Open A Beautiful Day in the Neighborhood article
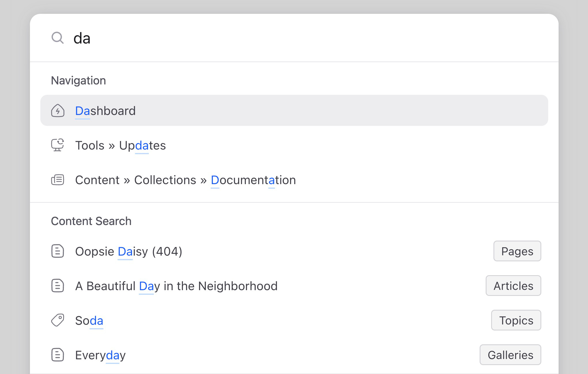 (x=176, y=286)
